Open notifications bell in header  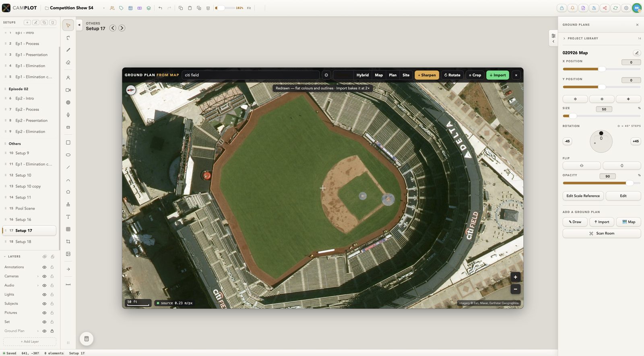572,8
